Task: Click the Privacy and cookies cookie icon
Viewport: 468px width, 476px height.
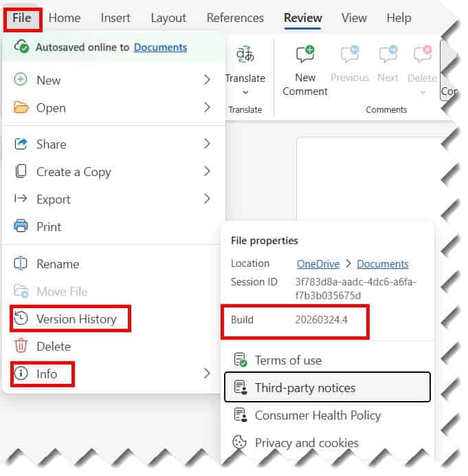Action: coord(239,442)
